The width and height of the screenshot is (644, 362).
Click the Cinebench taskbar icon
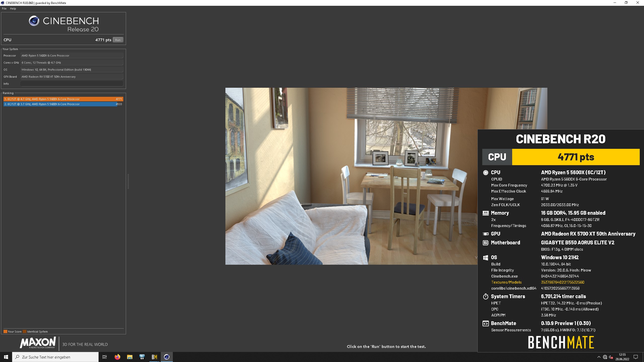(x=167, y=357)
